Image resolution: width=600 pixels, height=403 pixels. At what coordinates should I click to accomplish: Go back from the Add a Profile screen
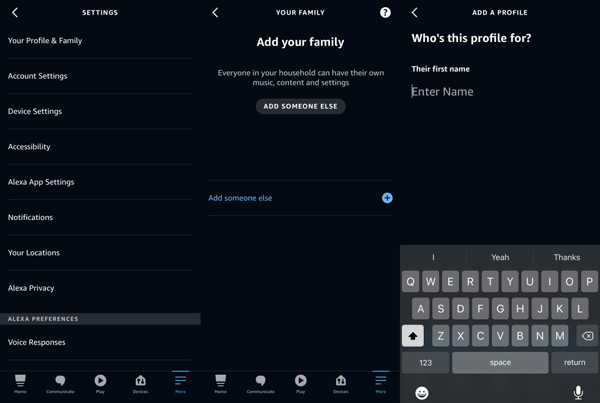tap(414, 12)
